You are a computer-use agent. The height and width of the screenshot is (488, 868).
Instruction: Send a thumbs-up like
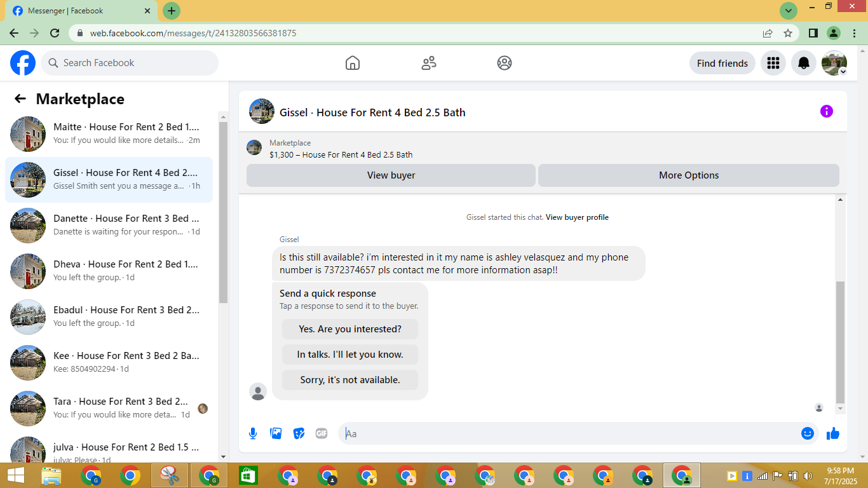[833, 433]
